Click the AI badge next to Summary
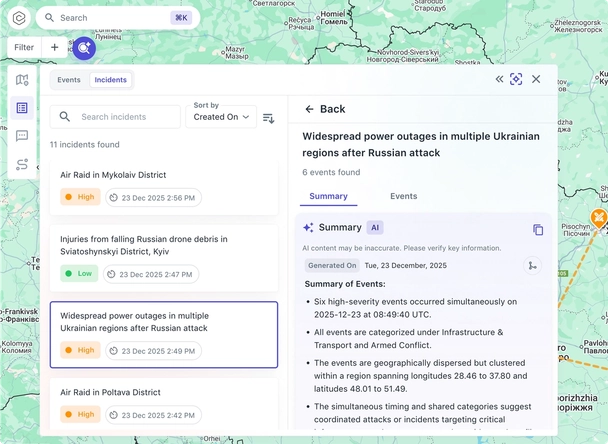The image size is (608, 444). pos(375,228)
